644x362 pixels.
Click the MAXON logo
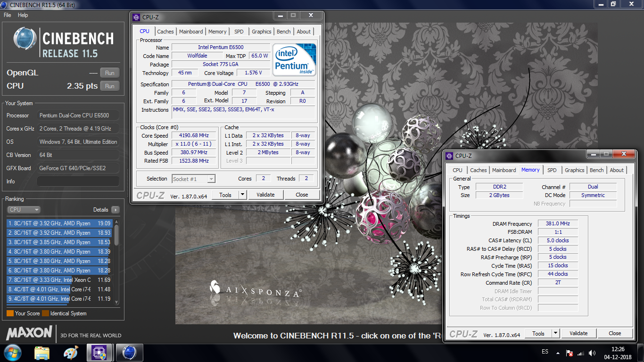pos(29,333)
